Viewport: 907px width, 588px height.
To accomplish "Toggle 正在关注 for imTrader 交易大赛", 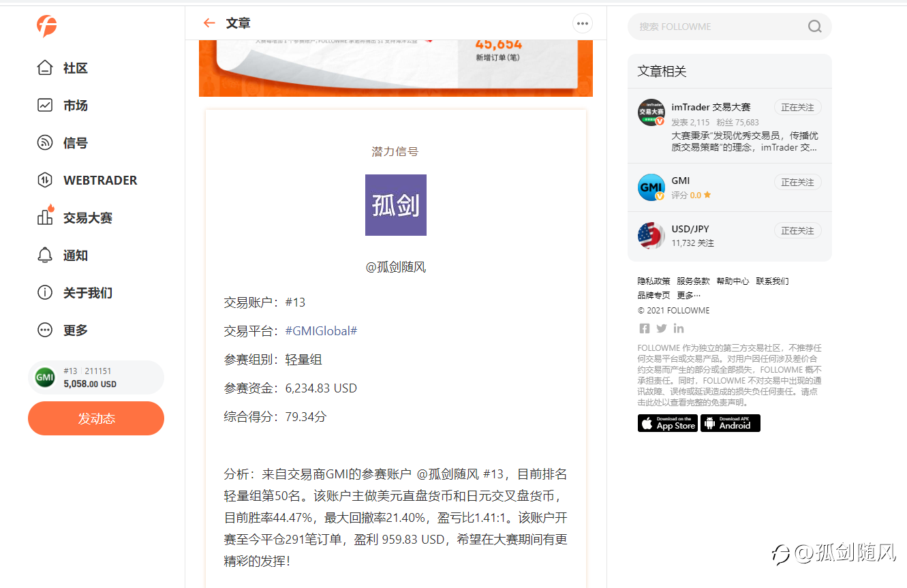I will coord(798,108).
